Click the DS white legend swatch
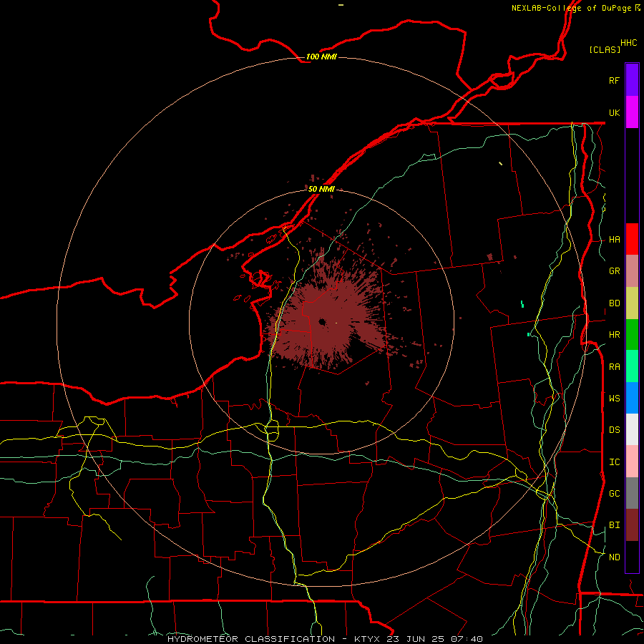Viewport: 644px width, 644px height. [632, 429]
